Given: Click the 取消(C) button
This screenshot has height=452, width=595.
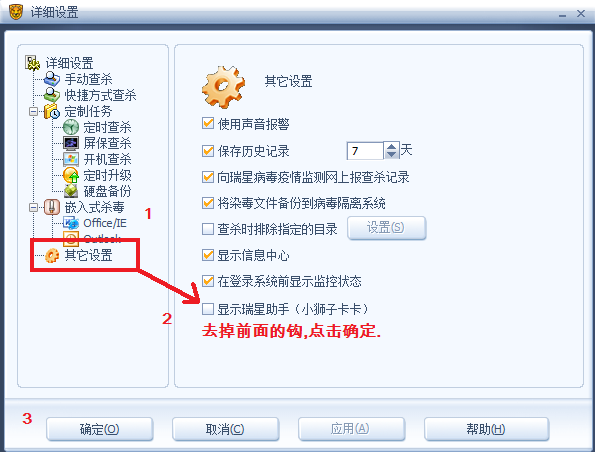Looking at the screenshot, I should point(225,429).
